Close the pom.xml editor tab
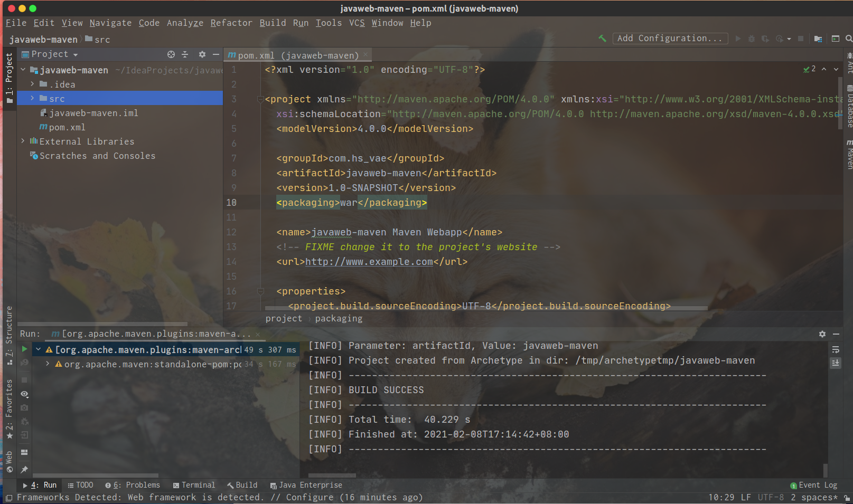 pos(365,55)
